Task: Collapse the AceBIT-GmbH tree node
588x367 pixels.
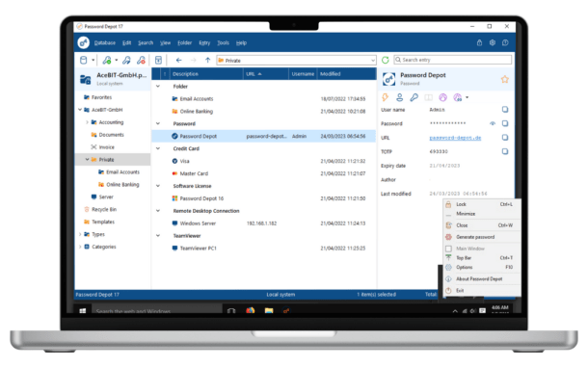Action: click(x=80, y=110)
